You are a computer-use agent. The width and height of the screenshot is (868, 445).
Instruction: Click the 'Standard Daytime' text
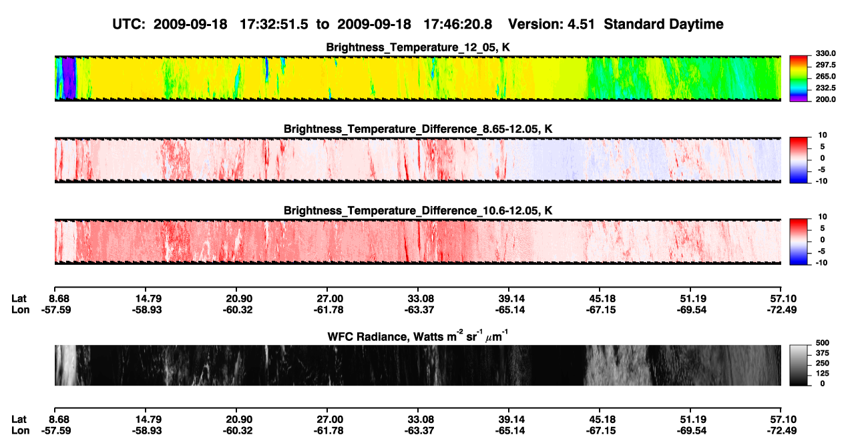(x=662, y=25)
